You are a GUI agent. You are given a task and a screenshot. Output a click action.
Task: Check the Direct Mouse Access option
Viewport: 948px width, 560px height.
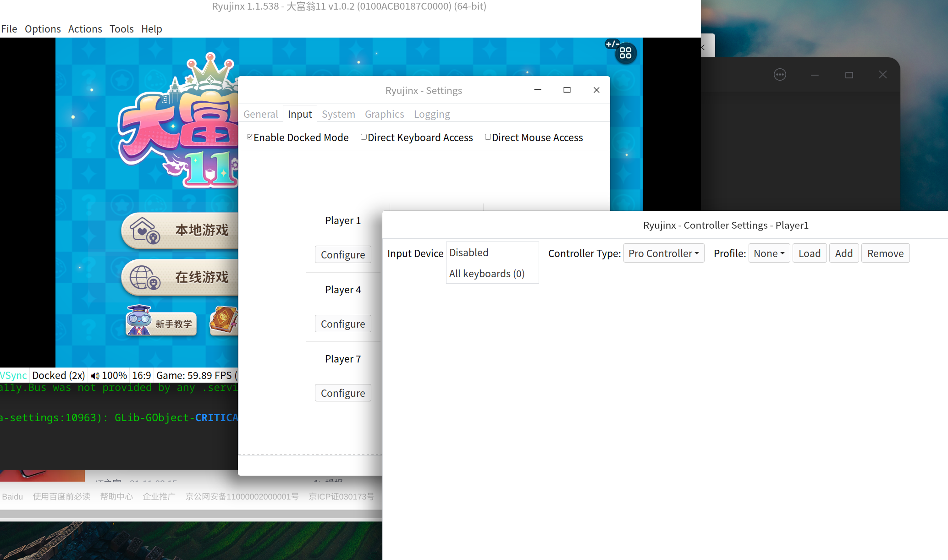[x=488, y=137]
